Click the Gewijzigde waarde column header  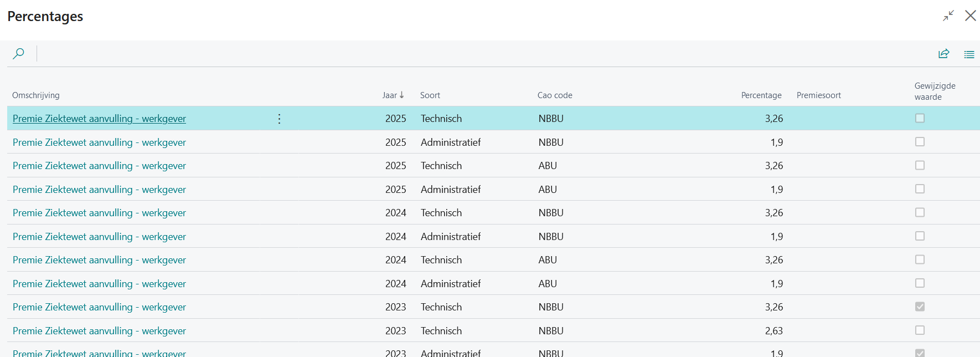coord(935,91)
